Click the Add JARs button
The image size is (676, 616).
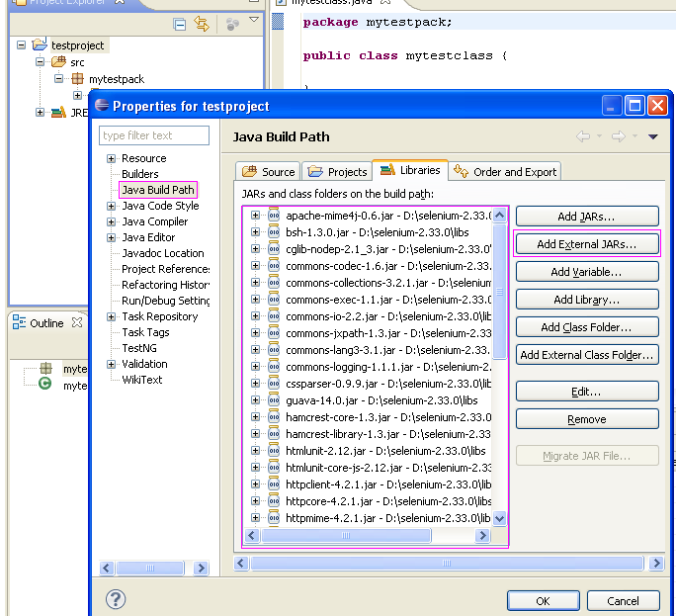(x=587, y=217)
